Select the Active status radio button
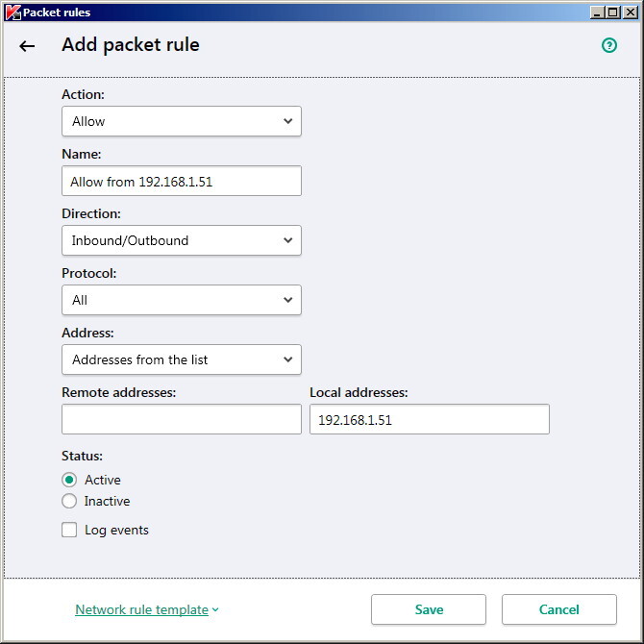644x644 pixels. [69, 480]
